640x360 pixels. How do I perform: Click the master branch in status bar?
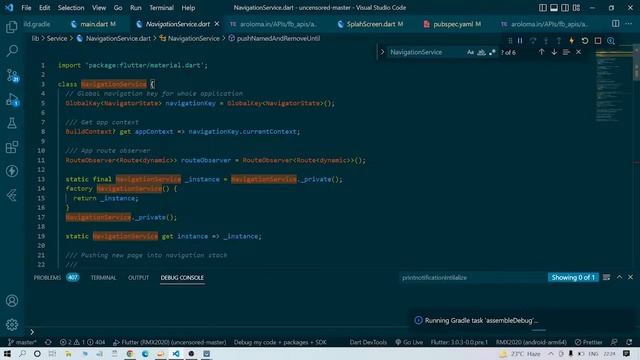(x=22, y=342)
